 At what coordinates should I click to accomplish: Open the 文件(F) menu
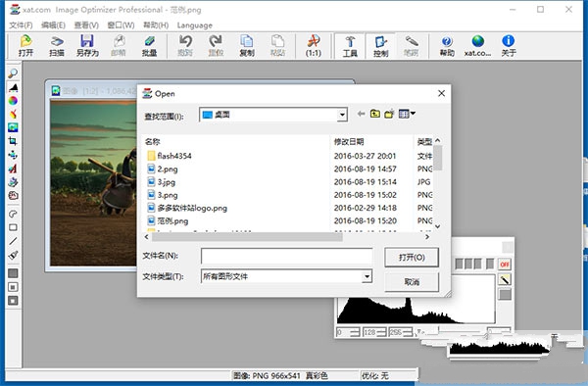(21, 25)
